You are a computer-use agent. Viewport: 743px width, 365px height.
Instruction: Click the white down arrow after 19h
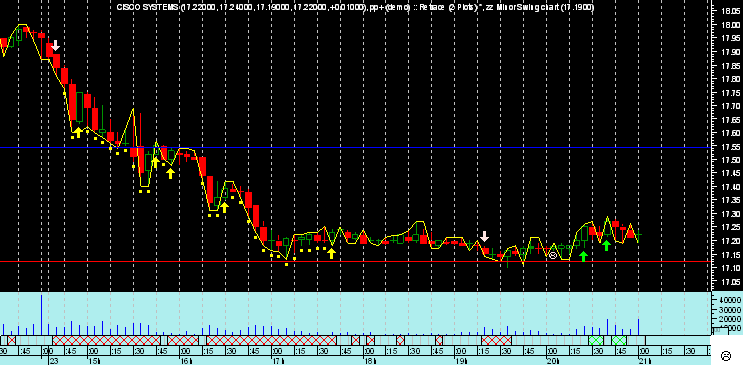tap(484, 236)
